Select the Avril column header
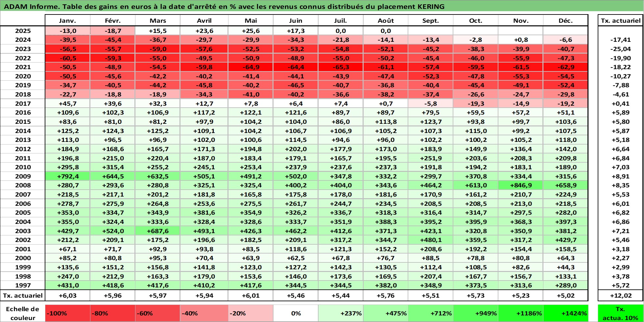 pos(204,20)
